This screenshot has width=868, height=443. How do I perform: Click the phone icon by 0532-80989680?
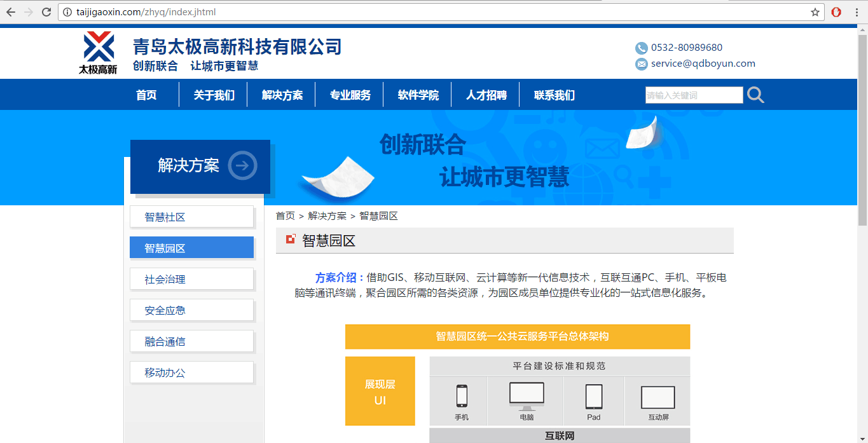pos(641,48)
